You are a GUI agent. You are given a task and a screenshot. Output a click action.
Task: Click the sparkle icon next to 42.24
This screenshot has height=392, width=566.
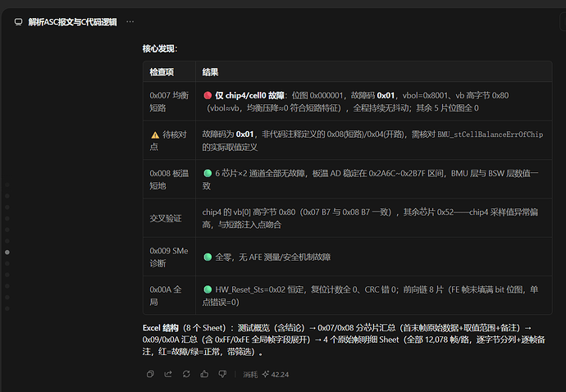265,374
